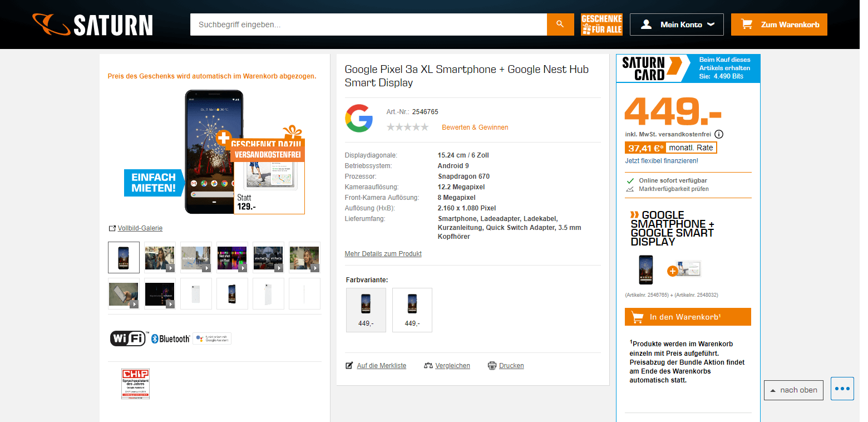
Task: Select the white phone back thumbnail
Action: pyautogui.click(x=196, y=293)
